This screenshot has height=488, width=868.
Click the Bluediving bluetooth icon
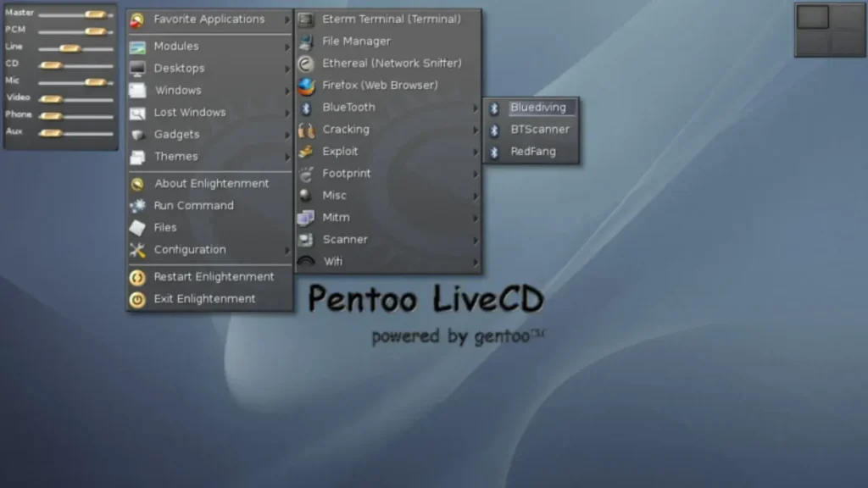click(494, 108)
